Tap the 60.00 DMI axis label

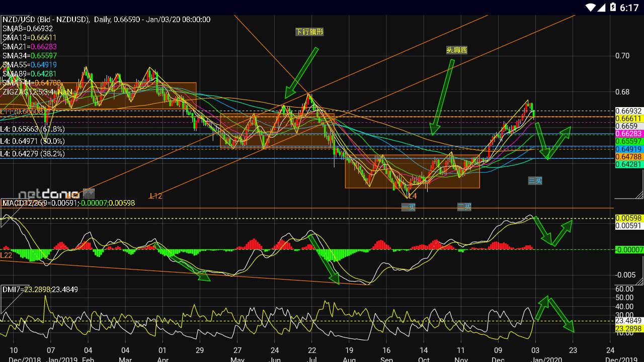[x=625, y=289]
